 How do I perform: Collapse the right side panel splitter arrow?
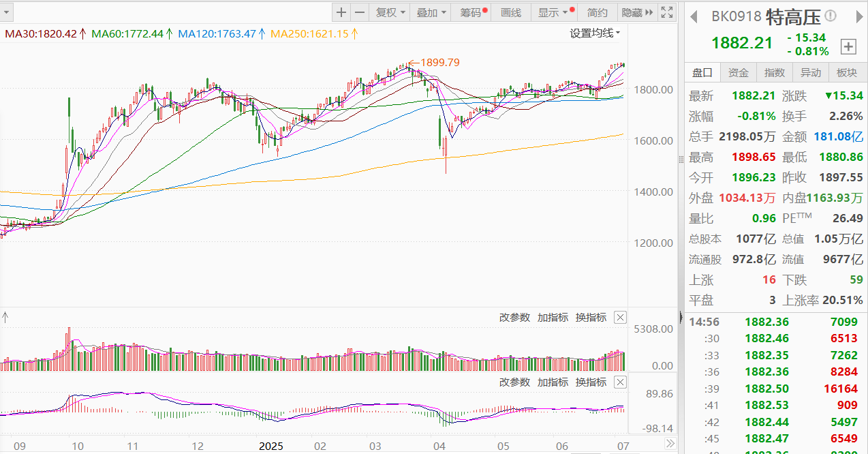pos(681,316)
